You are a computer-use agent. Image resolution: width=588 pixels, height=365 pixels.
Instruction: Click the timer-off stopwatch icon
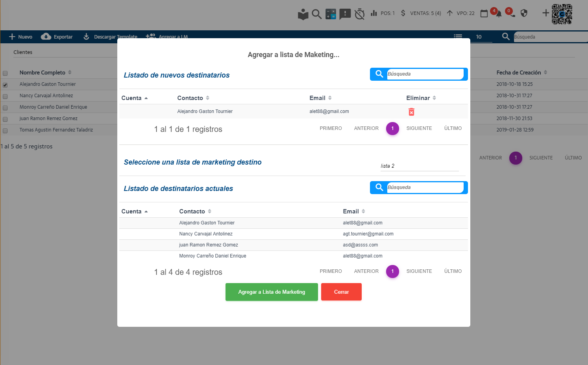point(359,14)
